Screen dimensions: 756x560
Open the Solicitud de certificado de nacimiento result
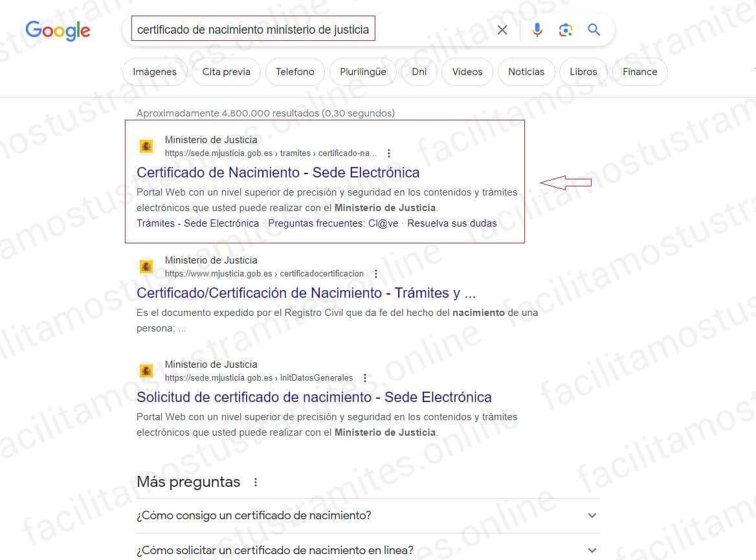pyautogui.click(x=314, y=397)
